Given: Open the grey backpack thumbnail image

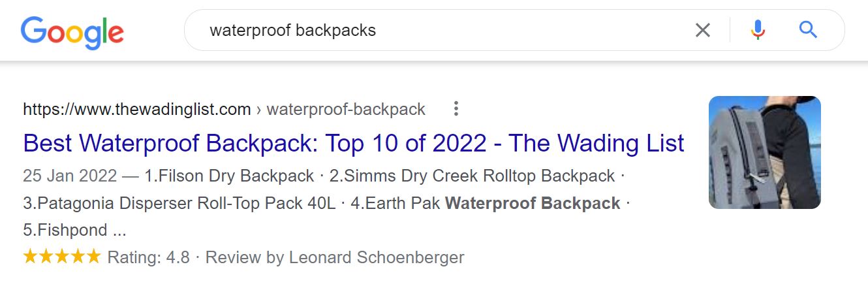Looking at the screenshot, I should (764, 152).
